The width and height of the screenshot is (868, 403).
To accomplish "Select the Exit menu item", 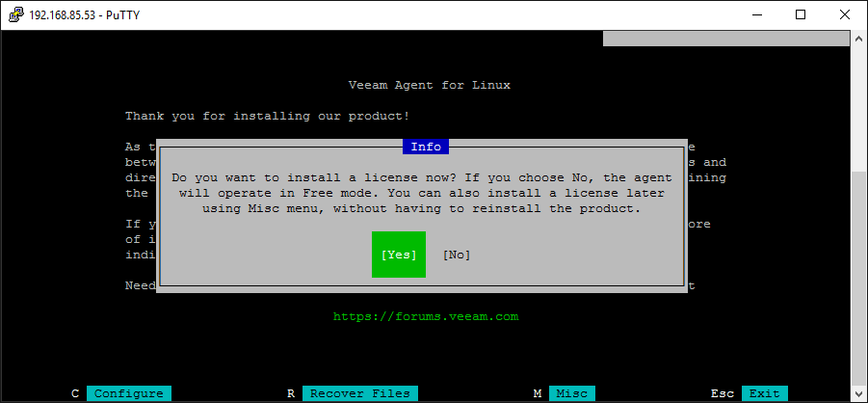I will tap(765, 393).
